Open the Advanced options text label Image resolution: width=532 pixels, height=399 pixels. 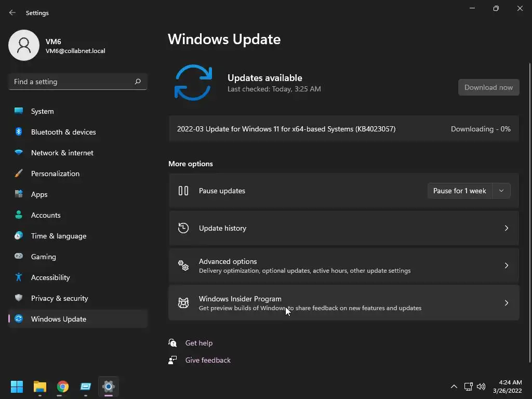tap(228, 261)
